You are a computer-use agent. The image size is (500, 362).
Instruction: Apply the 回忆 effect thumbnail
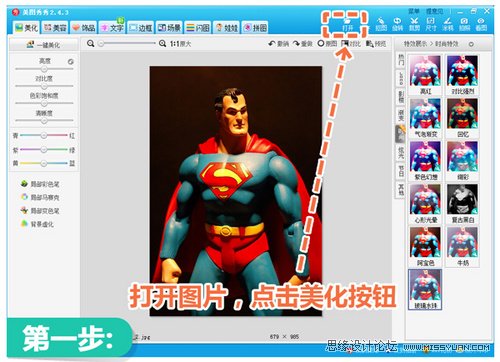[462, 118]
